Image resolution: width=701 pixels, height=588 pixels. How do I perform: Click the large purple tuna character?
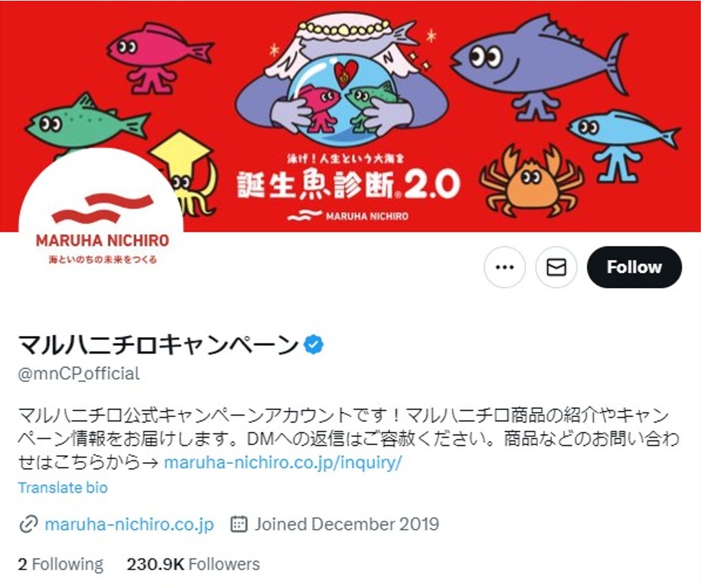(x=539, y=67)
